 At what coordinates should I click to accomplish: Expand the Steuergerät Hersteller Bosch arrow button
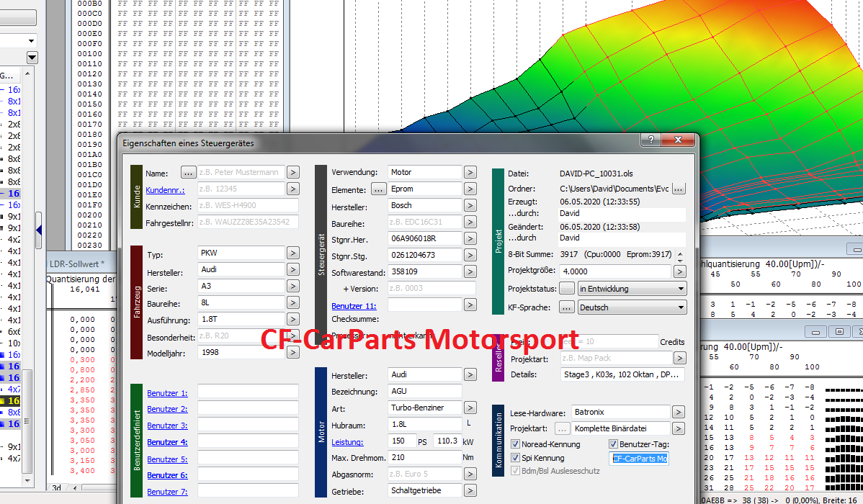[470, 205]
